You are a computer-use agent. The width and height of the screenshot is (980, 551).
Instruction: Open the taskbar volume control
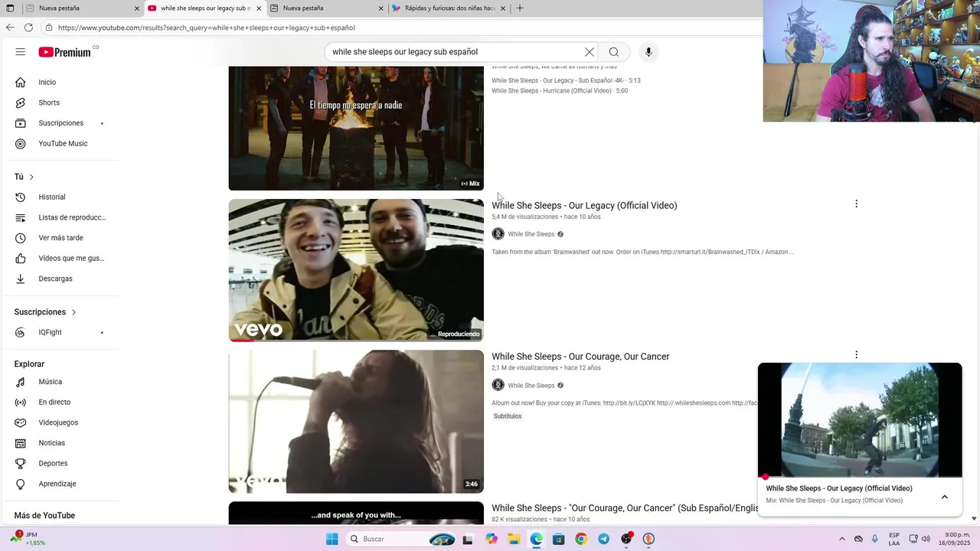tap(926, 539)
